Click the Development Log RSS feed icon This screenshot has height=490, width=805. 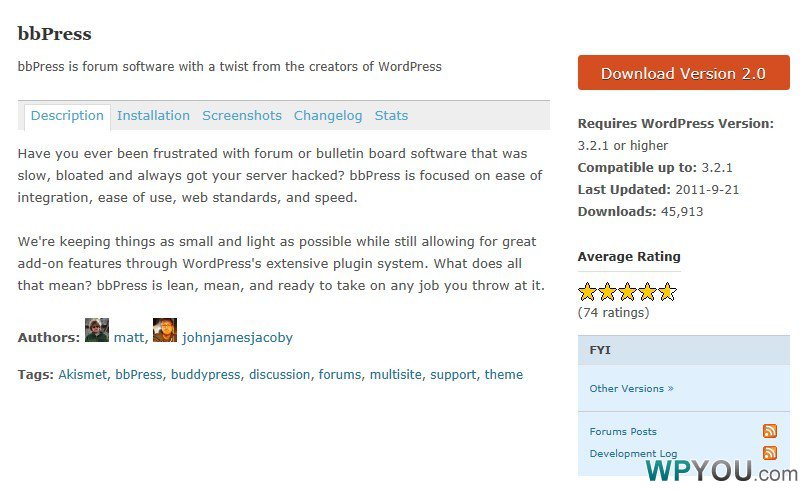point(770,453)
